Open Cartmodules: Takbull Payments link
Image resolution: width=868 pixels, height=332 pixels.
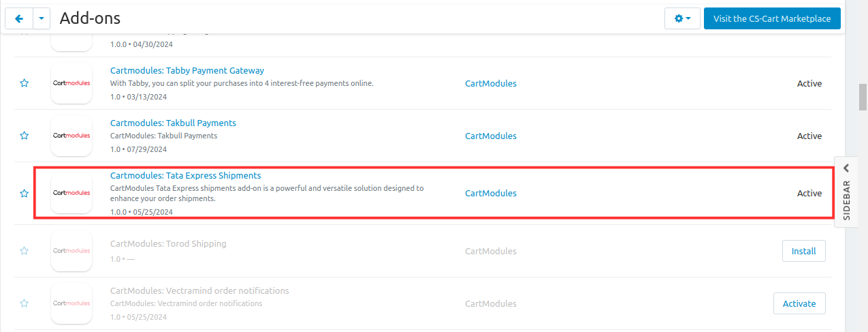pos(173,123)
